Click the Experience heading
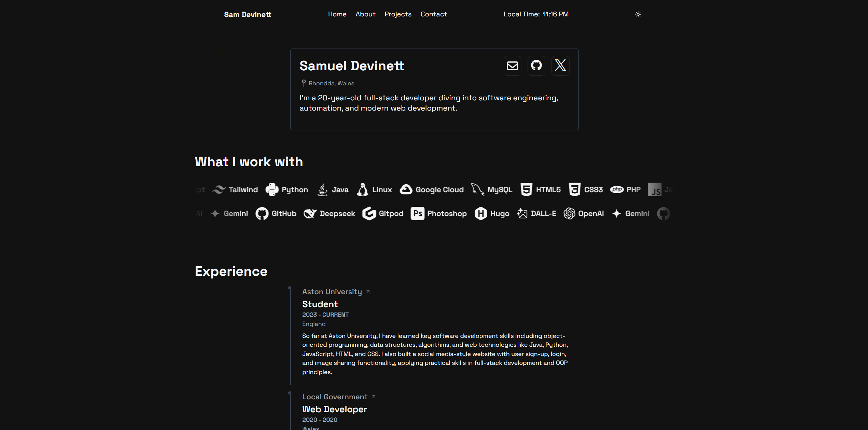 (x=231, y=272)
